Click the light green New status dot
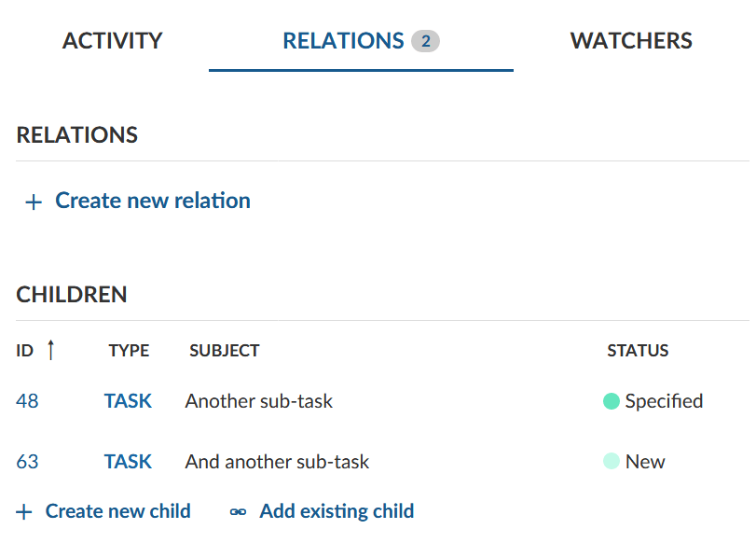 coord(612,461)
